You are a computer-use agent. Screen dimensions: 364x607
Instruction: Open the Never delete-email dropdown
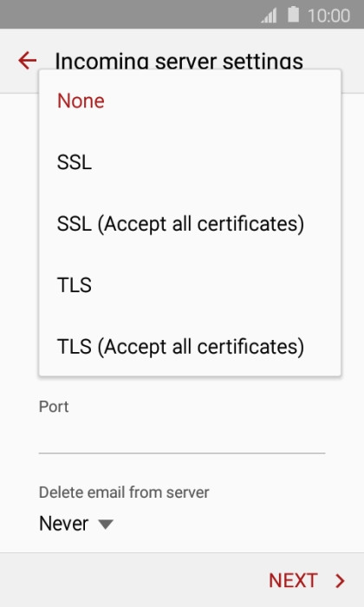[x=76, y=524]
